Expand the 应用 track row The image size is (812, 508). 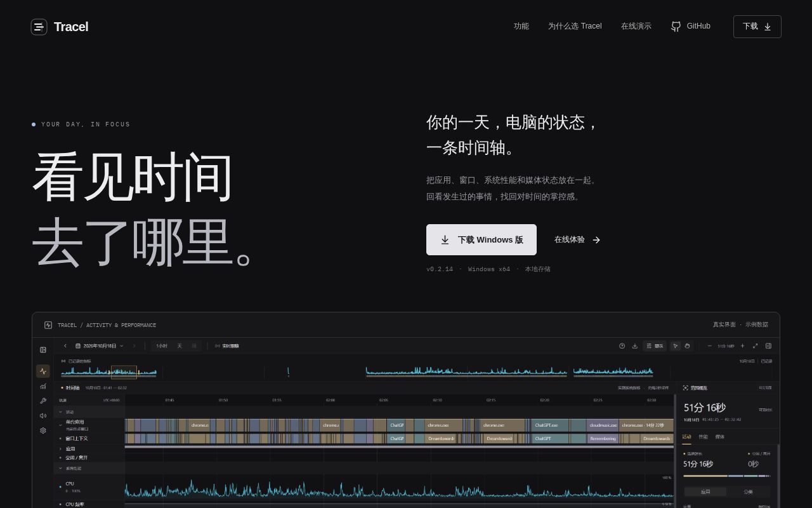coord(61,449)
